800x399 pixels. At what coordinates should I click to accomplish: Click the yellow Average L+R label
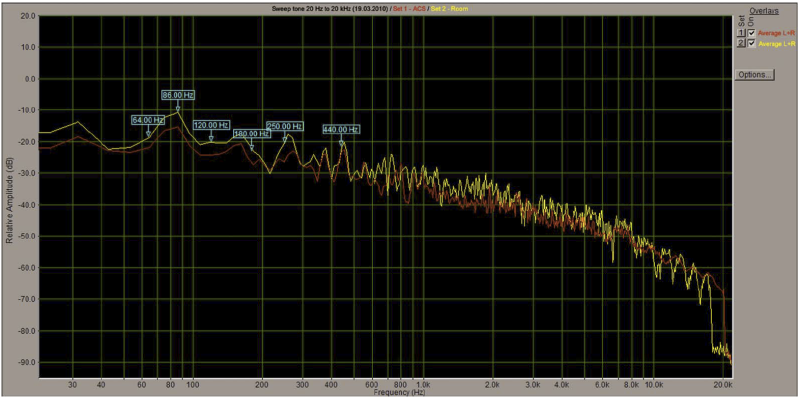(777, 43)
